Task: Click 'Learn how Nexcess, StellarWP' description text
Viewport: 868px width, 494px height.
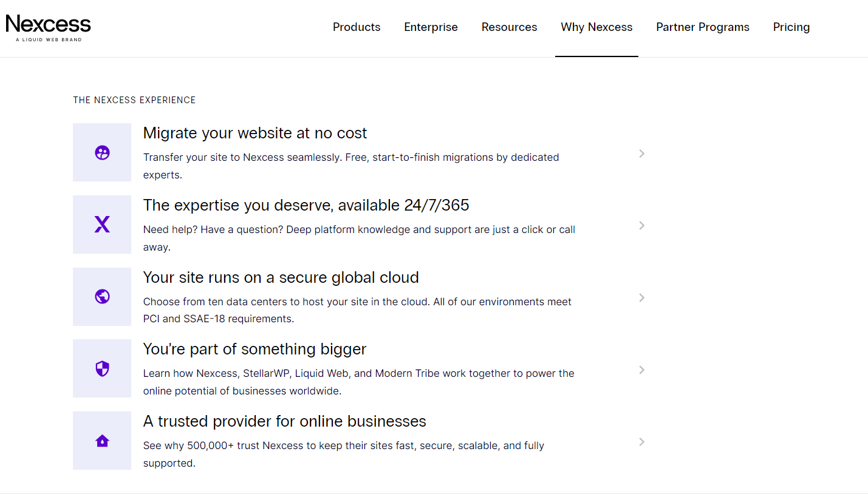Action: [359, 382]
